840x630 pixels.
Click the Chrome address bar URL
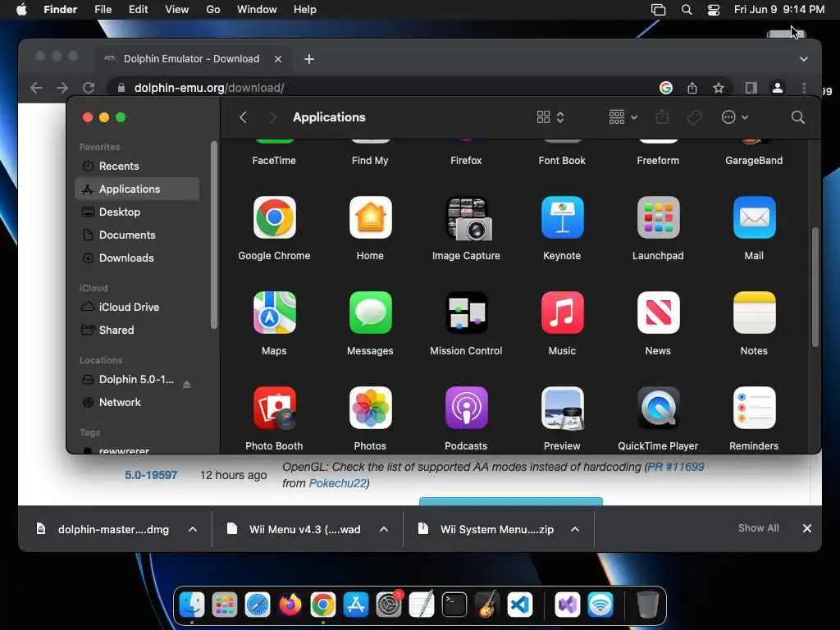[x=209, y=88]
